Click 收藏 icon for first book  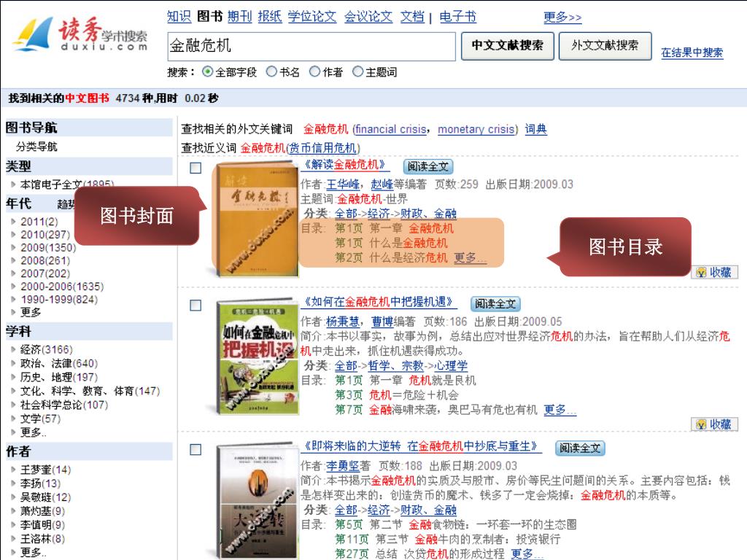coord(714,272)
